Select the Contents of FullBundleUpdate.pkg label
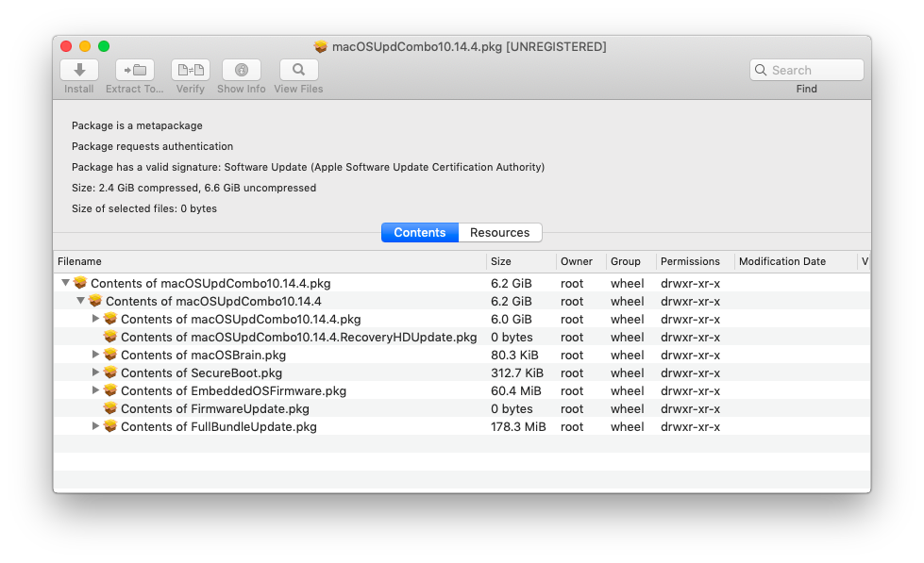This screenshot has height=563, width=924. (x=219, y=427)
